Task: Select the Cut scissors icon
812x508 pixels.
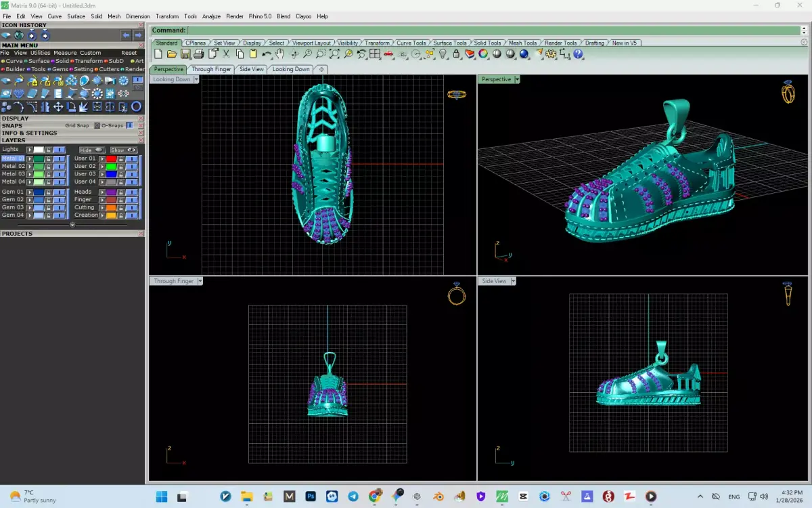Action: [226, 54]
